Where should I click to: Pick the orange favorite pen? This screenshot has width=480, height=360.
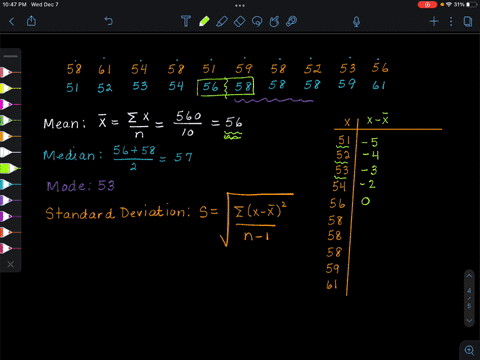[10, 136]
